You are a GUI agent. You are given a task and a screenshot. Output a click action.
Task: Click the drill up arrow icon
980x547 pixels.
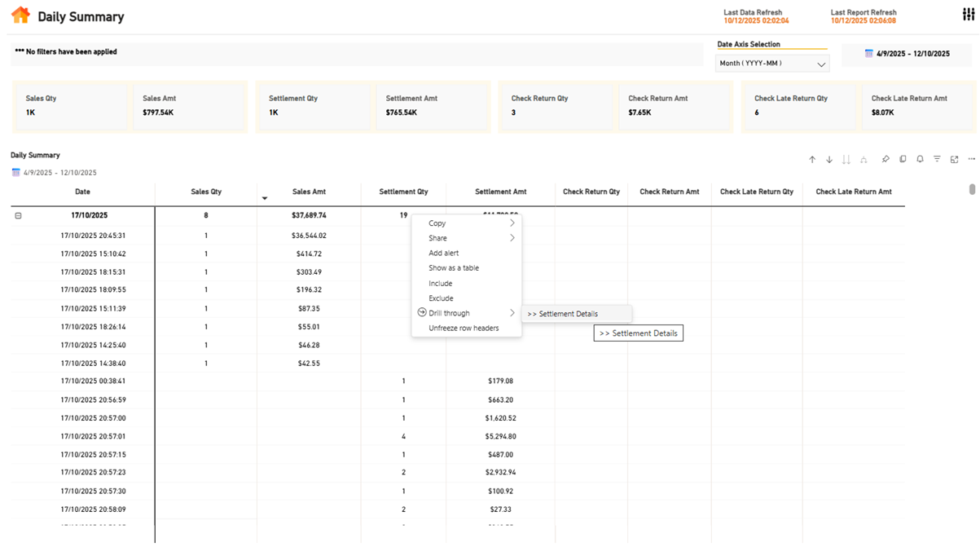[812, 160]
